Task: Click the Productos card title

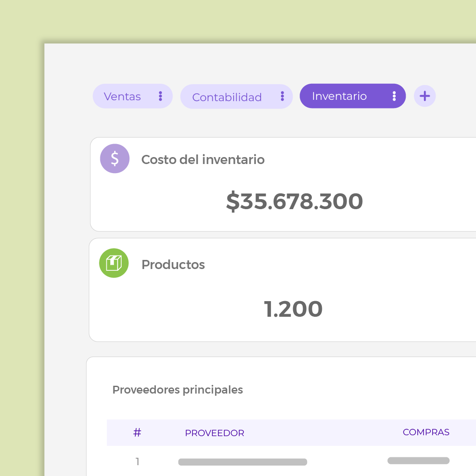Action: pos(173,265)
